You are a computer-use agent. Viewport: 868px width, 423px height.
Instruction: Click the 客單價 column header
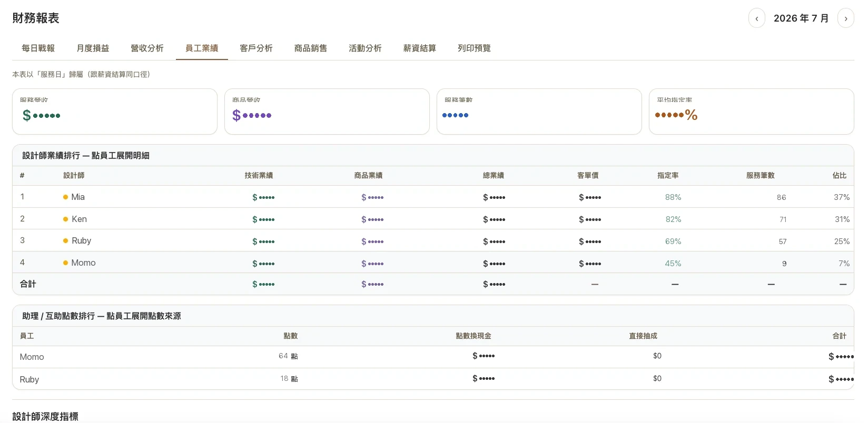(588, 176)
